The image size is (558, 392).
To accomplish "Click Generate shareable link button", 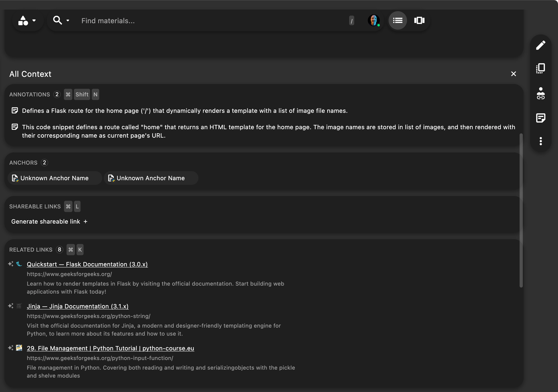I will pos(49,221).
